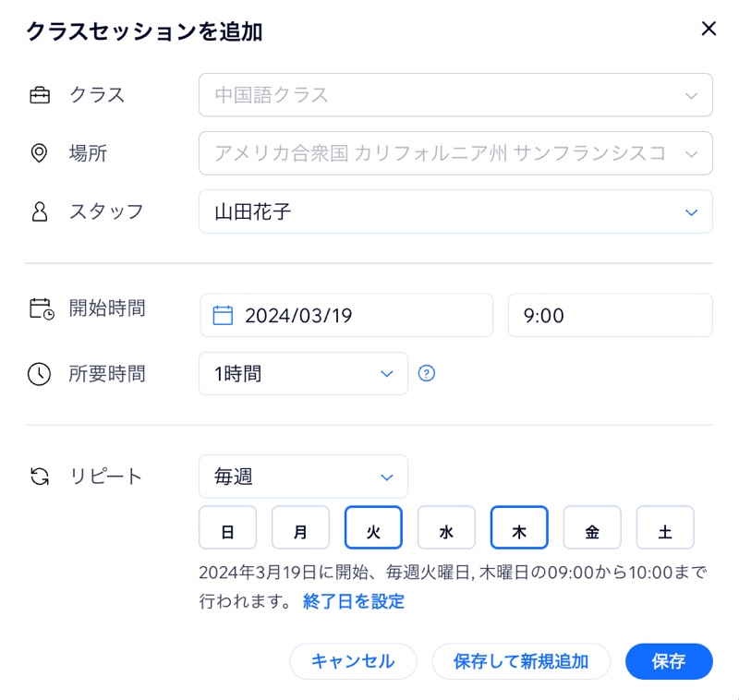The width and height of the screenshot is (739, 700).
Task: Open the help tooltip beside 所要時間
Action: [427, 374]
